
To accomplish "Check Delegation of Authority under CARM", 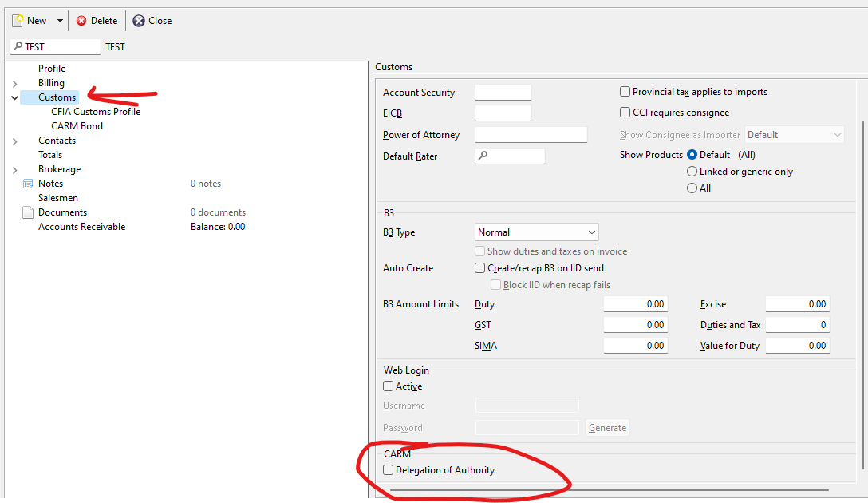I will [x=388, y=470].
